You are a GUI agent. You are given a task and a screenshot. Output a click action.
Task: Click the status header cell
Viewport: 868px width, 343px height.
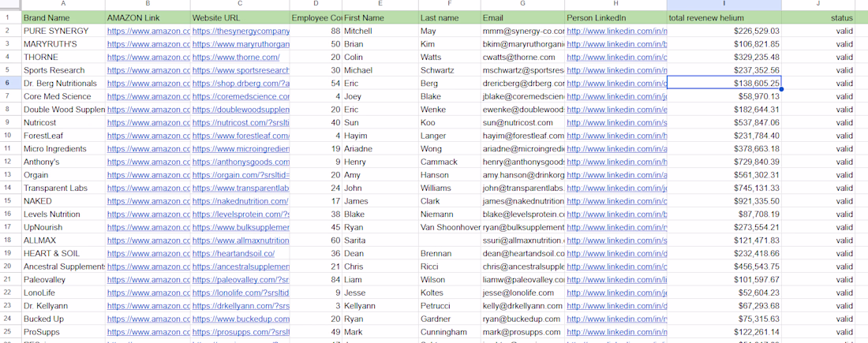click(818, 17)
